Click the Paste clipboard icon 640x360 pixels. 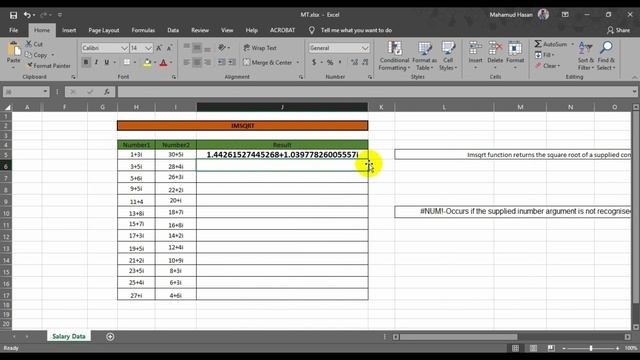pos(14,49)
